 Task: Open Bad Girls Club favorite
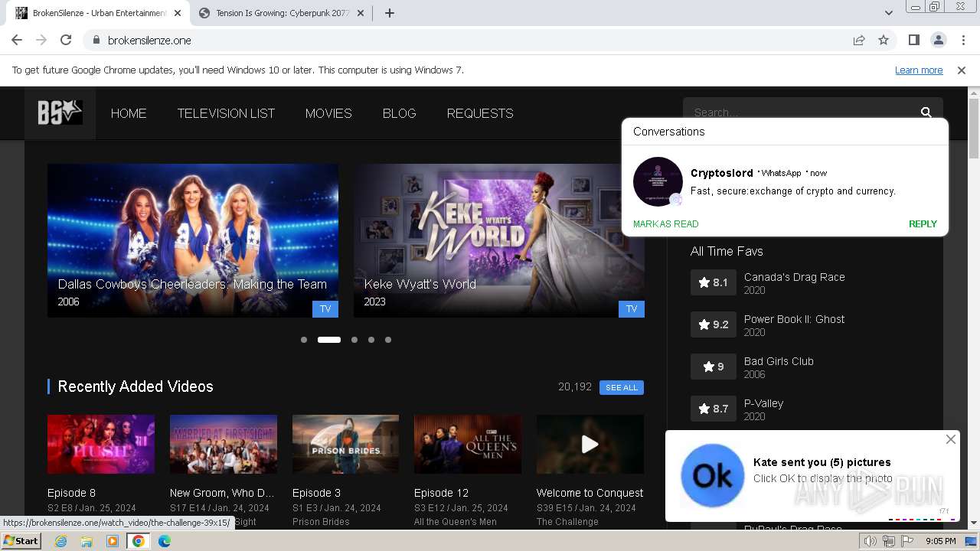pos(779,361)
